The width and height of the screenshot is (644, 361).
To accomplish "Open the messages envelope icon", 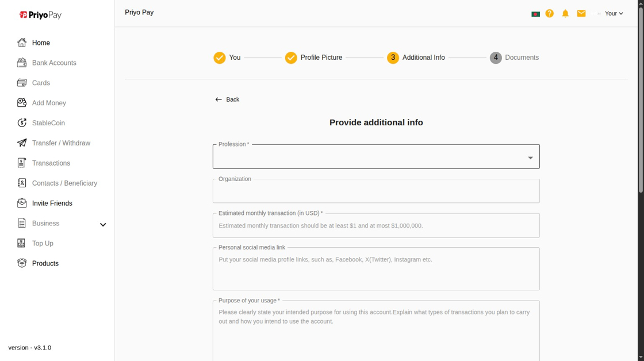I will tap(581, 13).
